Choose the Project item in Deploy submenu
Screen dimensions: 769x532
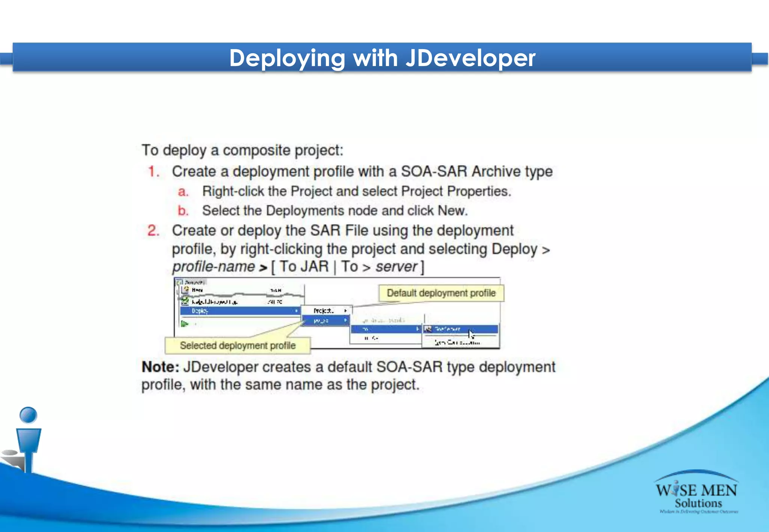click(324, 311)
